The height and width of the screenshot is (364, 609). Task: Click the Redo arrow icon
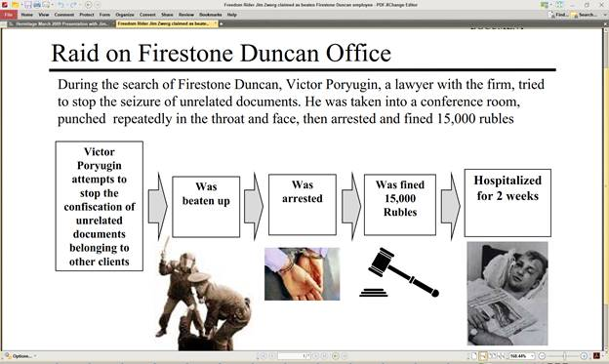pyautogui.click(x=74, y=5)
